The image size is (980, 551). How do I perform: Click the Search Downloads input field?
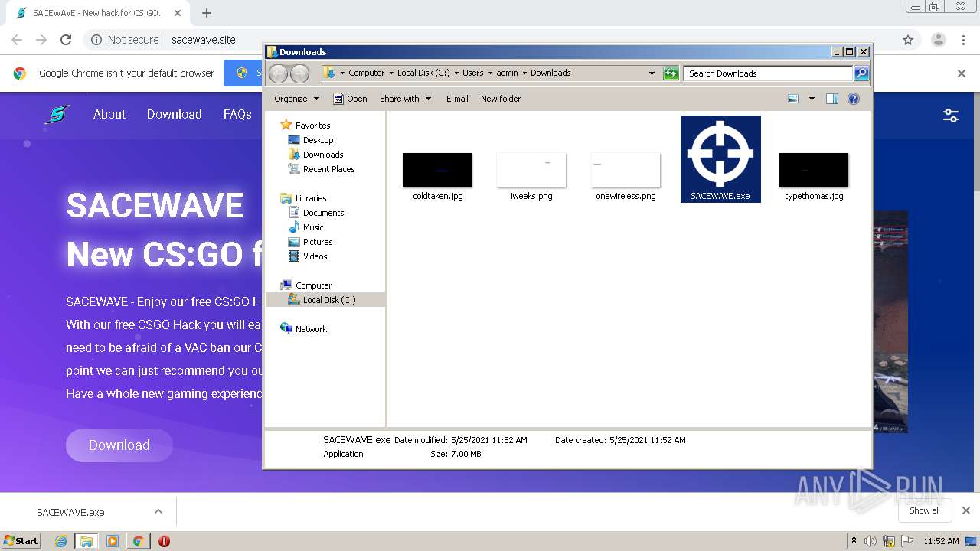768,73
